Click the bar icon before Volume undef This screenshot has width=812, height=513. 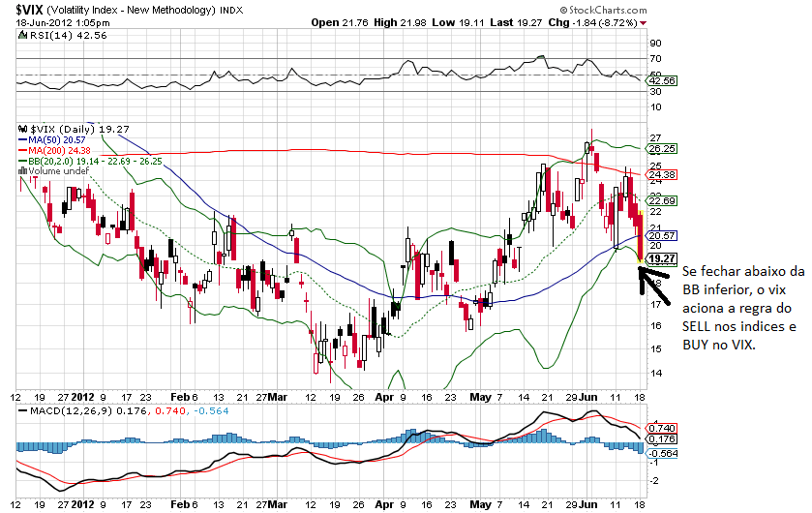pos(23,170)
